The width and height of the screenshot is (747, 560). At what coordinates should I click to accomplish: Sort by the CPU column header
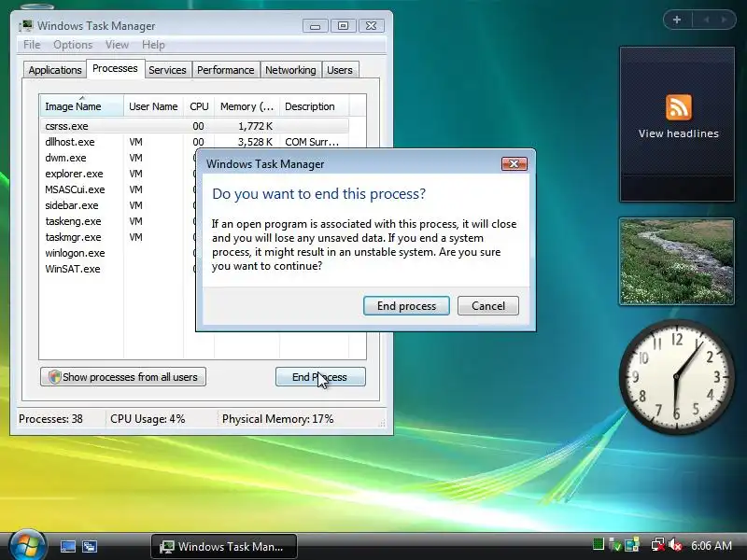[199, 106]
